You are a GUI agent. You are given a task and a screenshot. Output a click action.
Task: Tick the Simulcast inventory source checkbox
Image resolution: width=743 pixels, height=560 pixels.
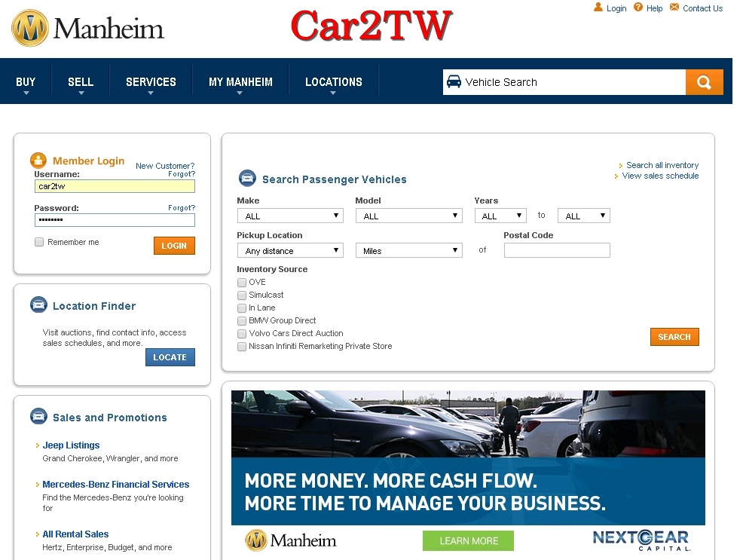tap(242, 295)
